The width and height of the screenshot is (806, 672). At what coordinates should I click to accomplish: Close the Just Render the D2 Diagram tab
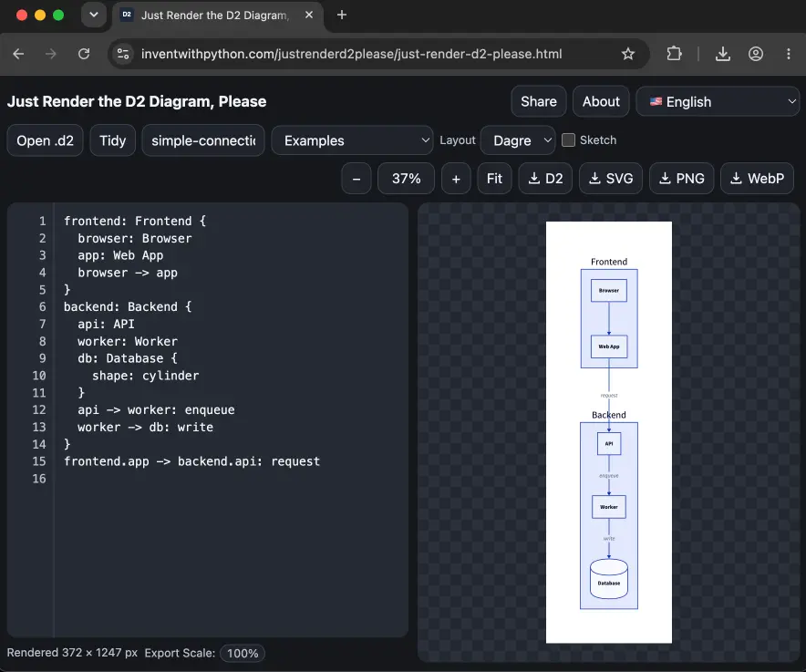[309, 15]
